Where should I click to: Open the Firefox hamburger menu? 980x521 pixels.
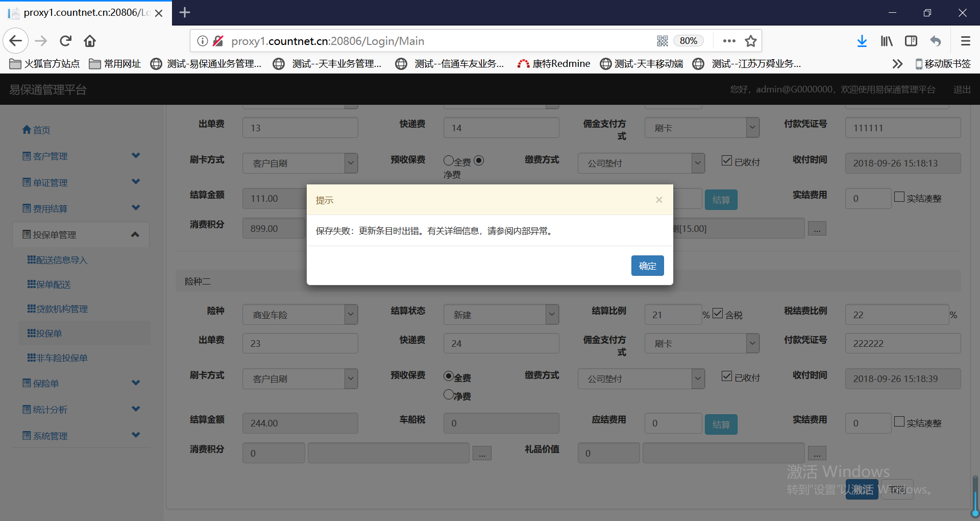pyautogui.click(x=965, y=41)
